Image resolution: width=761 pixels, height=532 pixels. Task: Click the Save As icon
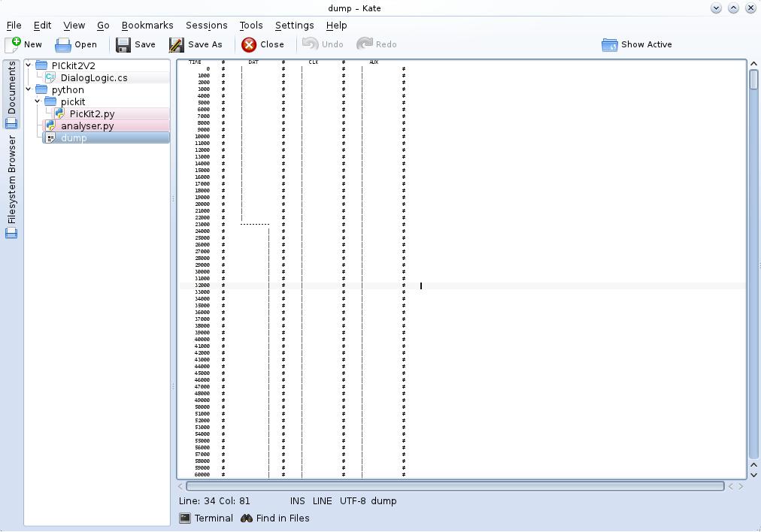click(x=177, y=44)
